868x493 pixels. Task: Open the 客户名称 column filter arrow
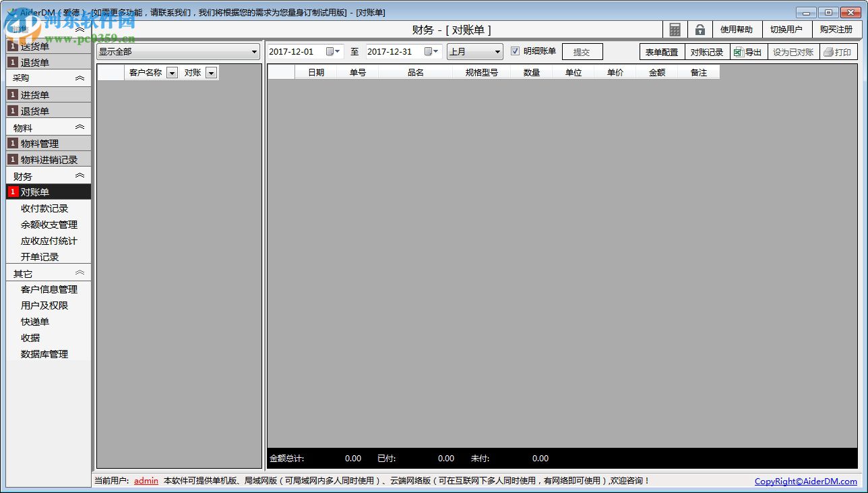pyautogui.click(x=172, y=73)
